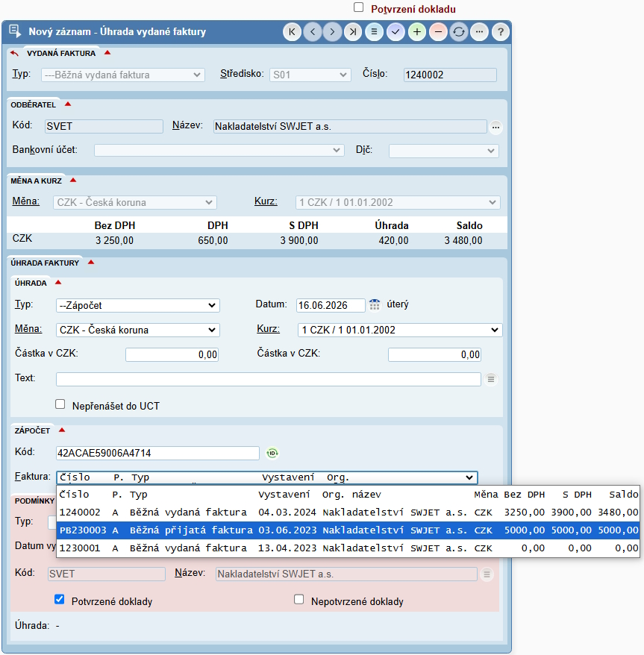The width and height of the screenshot is (644, 655).
Task: Go to last record in toolbar
Action: point(353,32)
